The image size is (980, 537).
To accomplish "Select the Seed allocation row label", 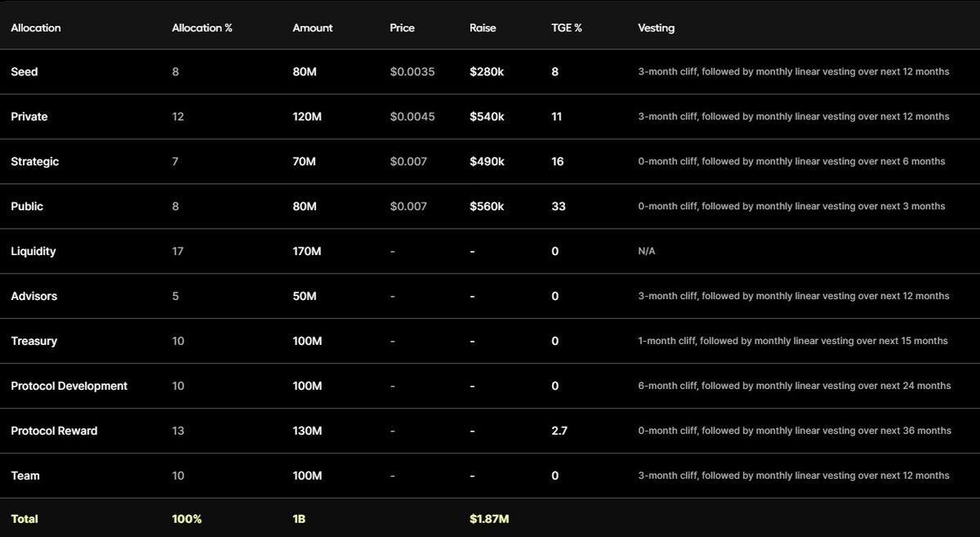I will pyautogui.click(x=24, y=72).
